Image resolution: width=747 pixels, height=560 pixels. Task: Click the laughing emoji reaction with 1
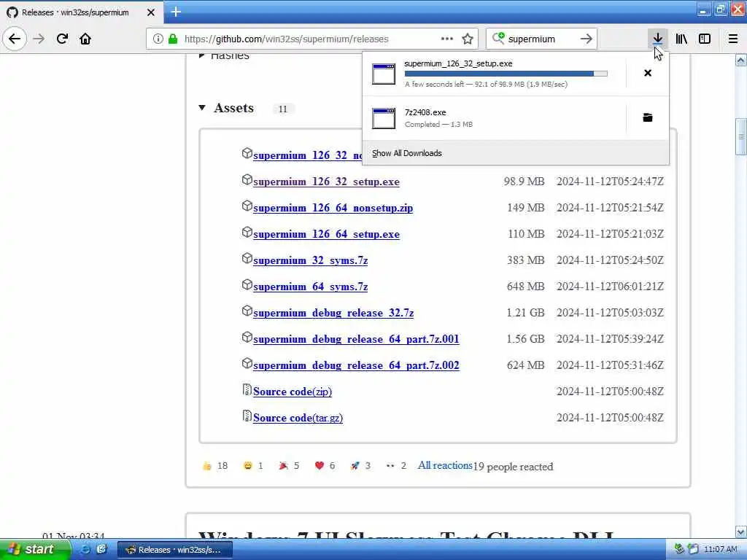point(253,466)
